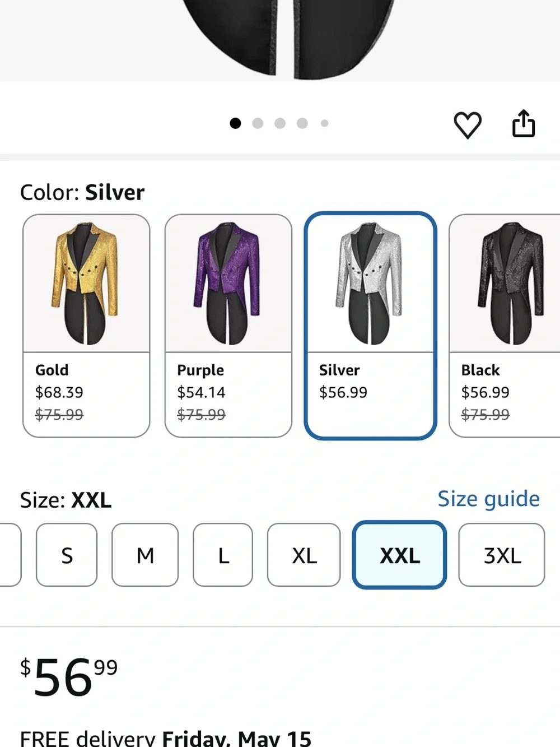
Task: Select size S
Action: pos(67,555)
